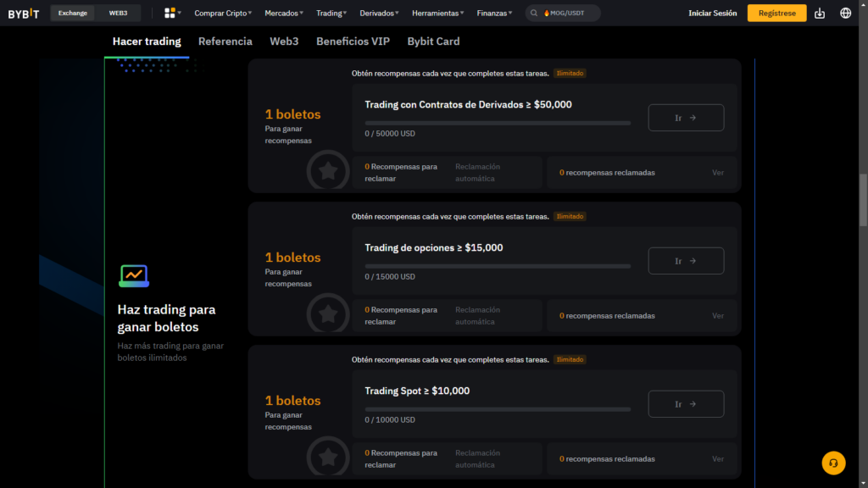Open the apps grid menu icon

(170, 13)
